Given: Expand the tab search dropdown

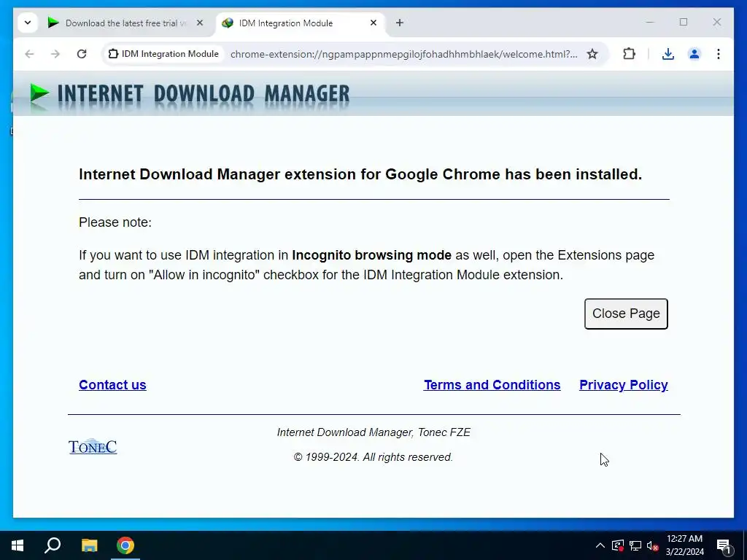Looking at the screenshot, I should [x=28, y=23].
